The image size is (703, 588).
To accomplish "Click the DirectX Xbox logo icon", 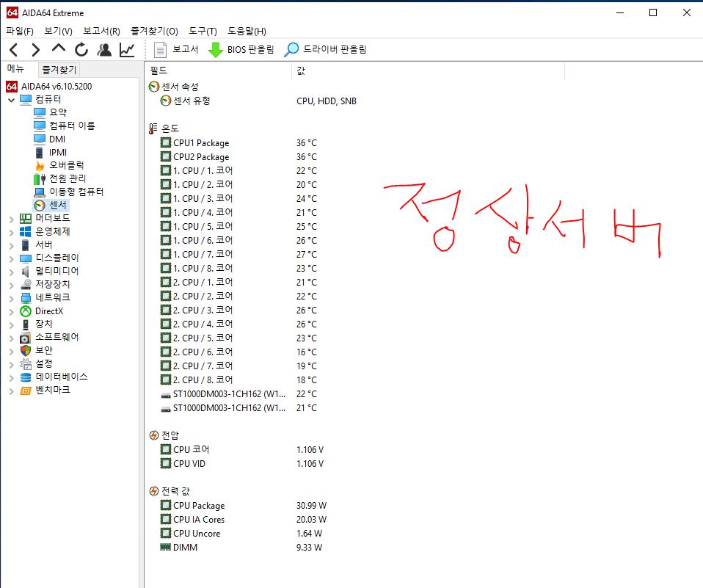I will 26,311.
